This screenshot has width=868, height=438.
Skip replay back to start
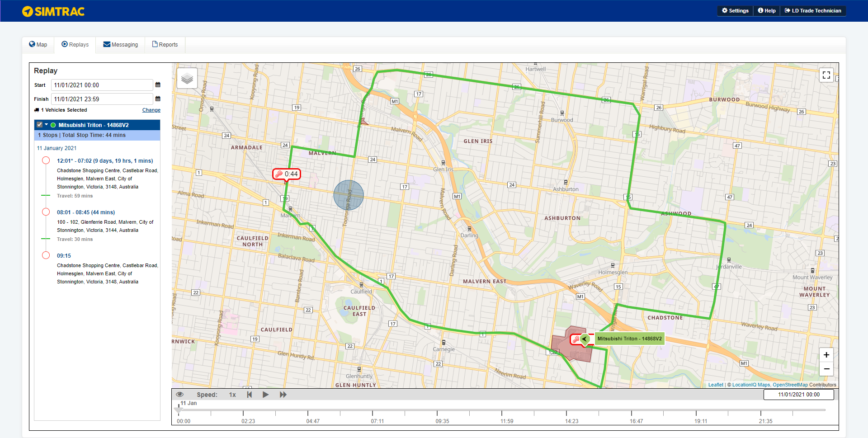click(249, 395)
